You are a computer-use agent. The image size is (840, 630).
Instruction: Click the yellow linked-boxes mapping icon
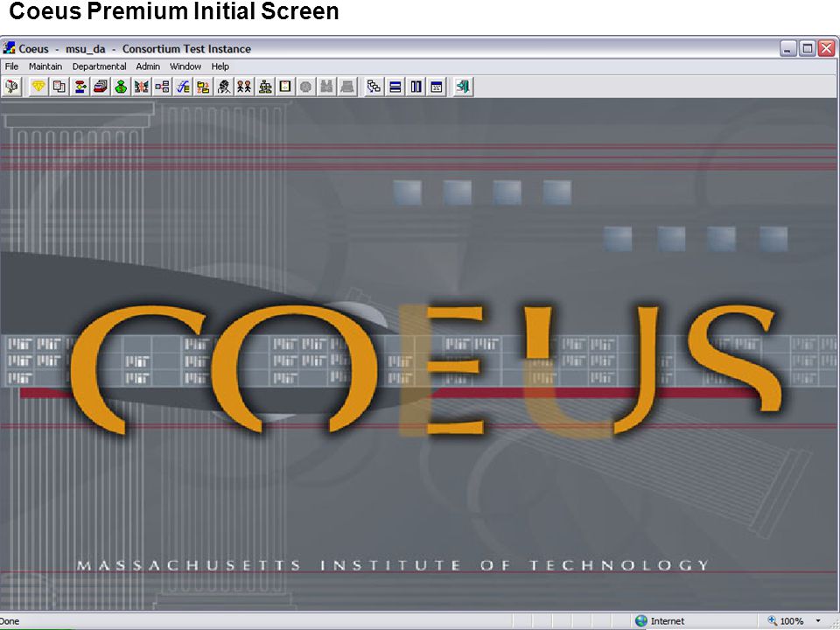point(203,87)
